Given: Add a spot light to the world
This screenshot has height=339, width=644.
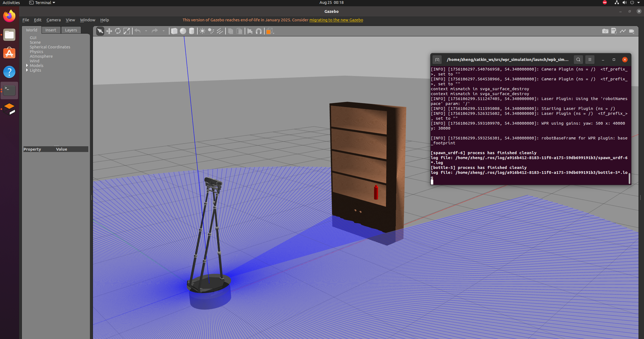Looking at the screenshot, I should click(210, 31).
